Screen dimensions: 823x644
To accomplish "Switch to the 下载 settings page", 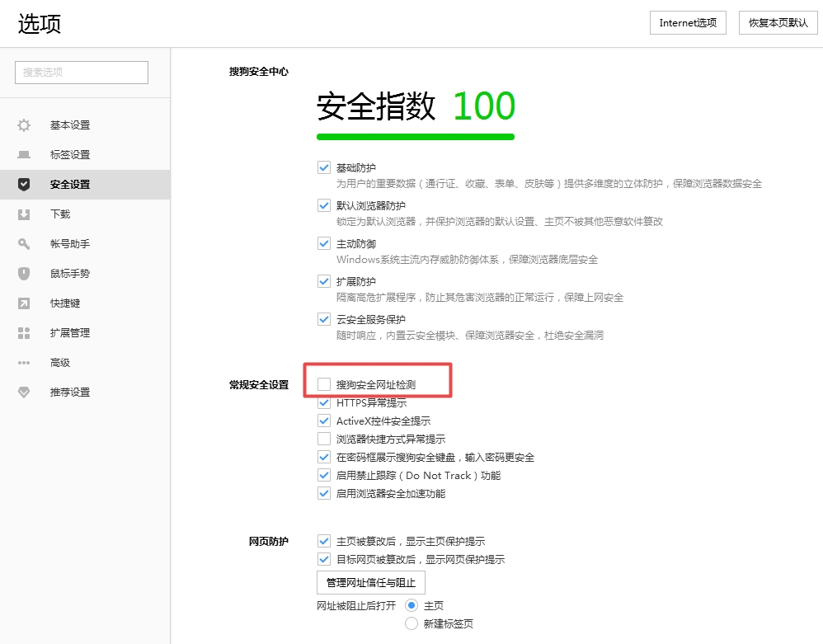I will pos(60,214).
